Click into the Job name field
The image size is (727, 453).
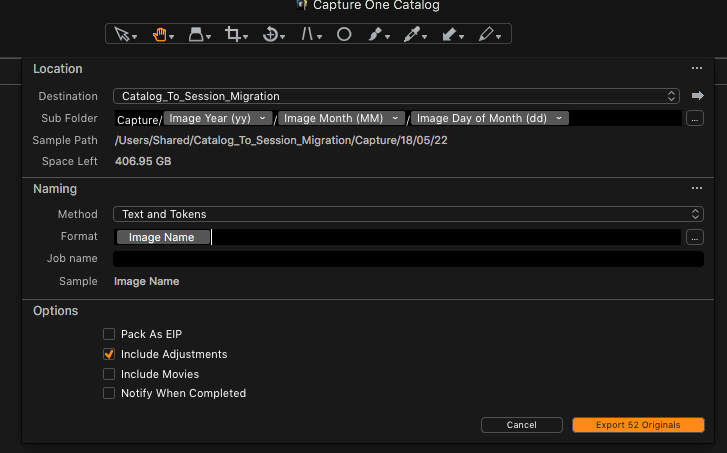click(408, 259)
